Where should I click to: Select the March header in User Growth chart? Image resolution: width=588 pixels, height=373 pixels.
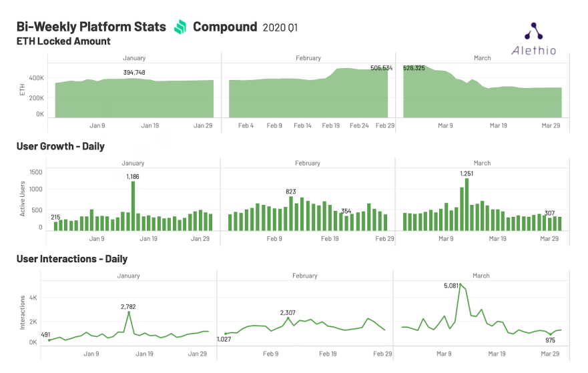point(482,163)
